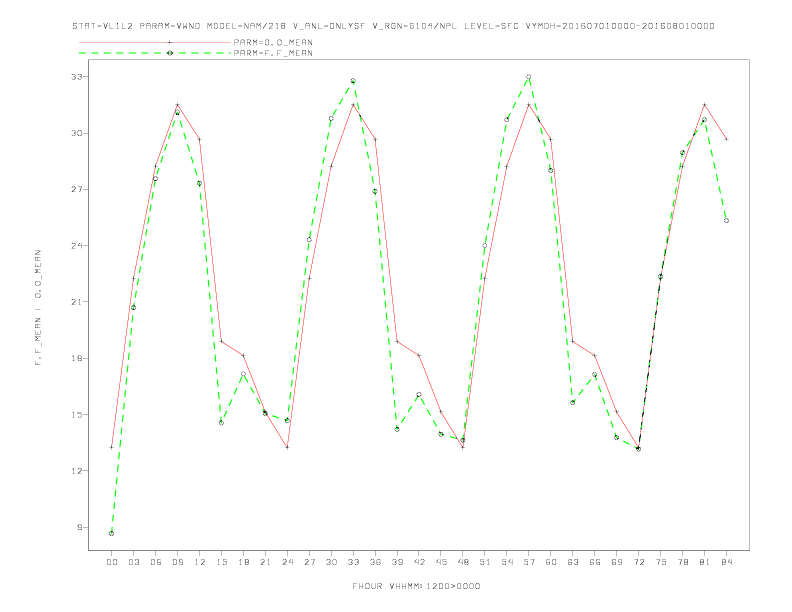Click the 18 forecast hour tick label
The image size is (792, 612).
click(x=243, y=562)
